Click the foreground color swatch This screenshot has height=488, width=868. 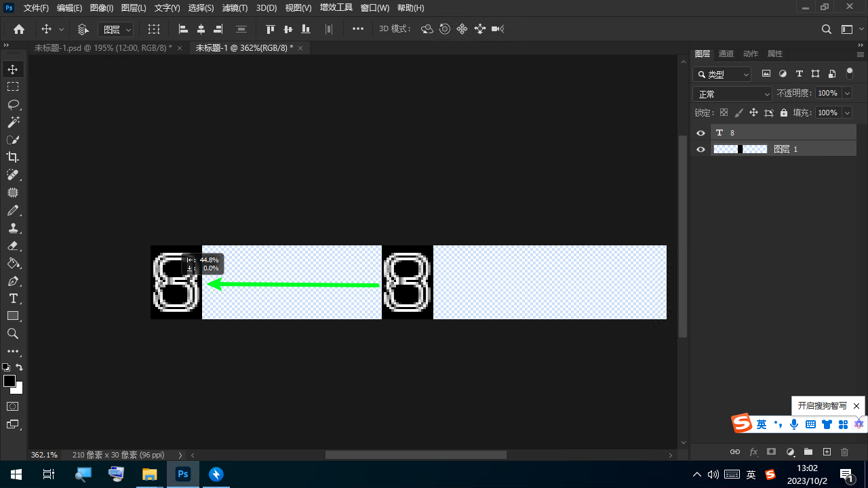[x=9, y=381]
